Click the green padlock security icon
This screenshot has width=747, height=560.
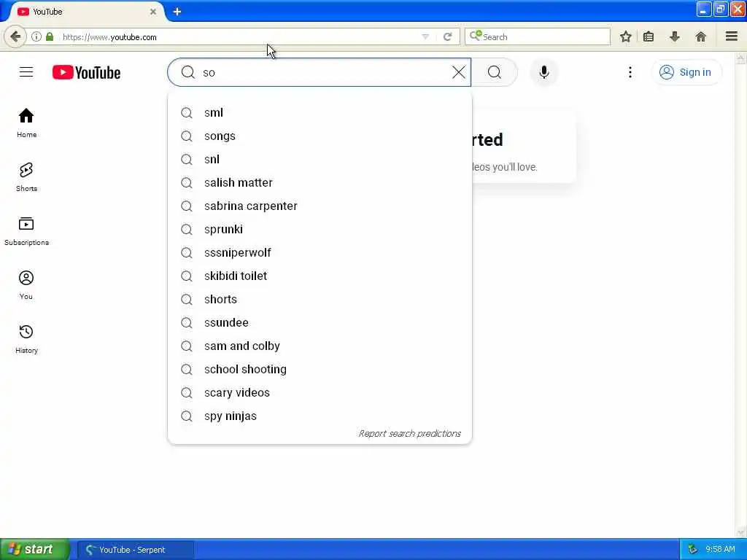click(50, 36)
